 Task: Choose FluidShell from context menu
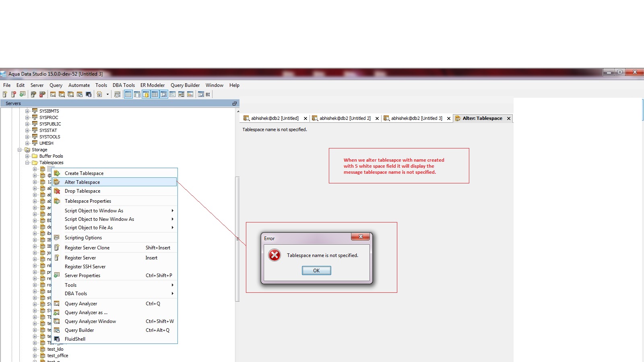(x=115, y=339)
